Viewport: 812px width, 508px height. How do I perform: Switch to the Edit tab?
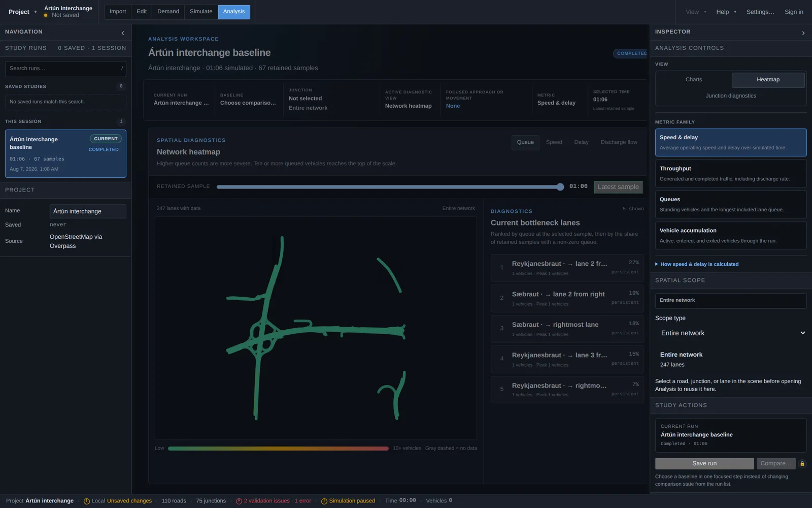pyautogui.click(x=142, y=12)
